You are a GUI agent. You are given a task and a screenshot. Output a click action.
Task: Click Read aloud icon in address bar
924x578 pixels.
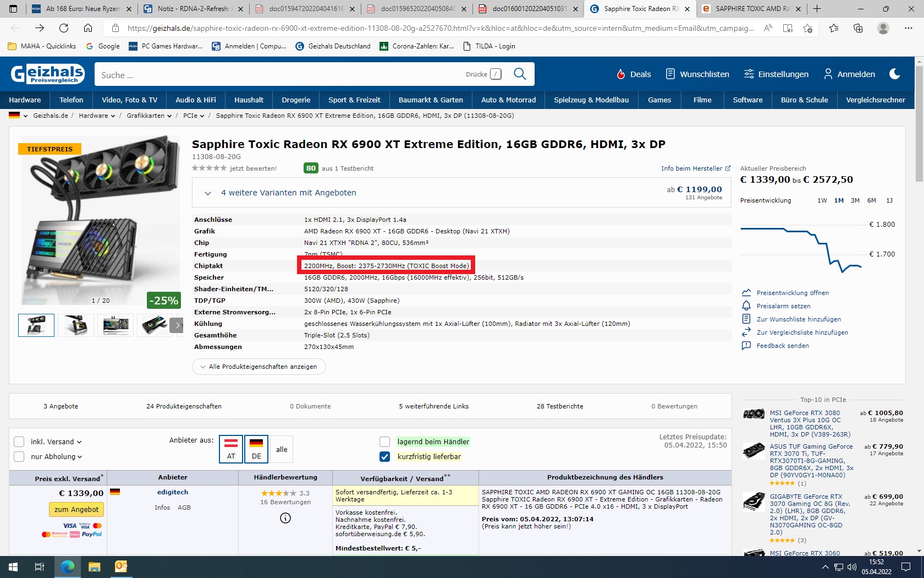pos(768,28)
